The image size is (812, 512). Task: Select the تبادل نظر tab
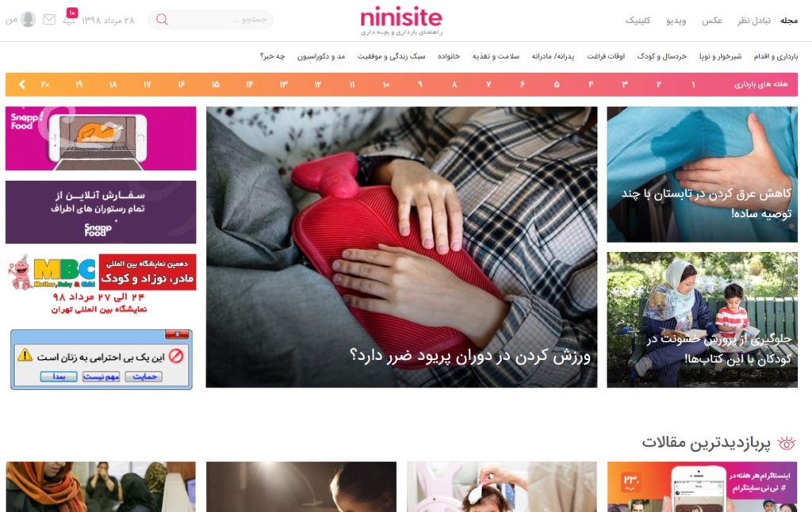pyautogui.click(x=753, y=20)
